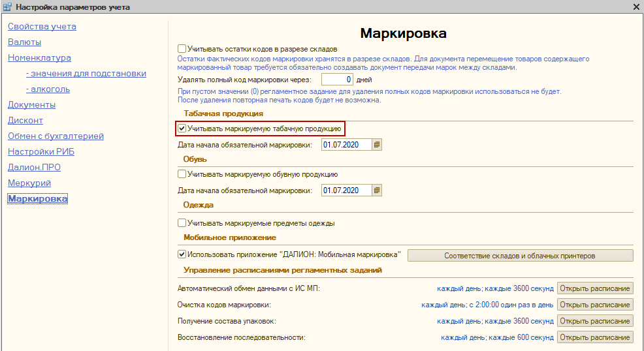Close the 'Настройка параметров учета' window
The height and width of the screenshot is (351, 644).
(x=636, y=7)
